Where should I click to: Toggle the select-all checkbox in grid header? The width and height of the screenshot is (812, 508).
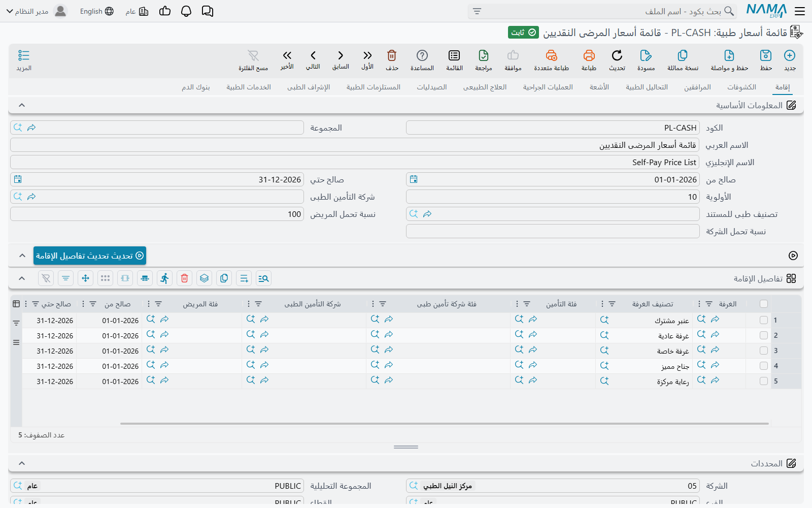764,304
